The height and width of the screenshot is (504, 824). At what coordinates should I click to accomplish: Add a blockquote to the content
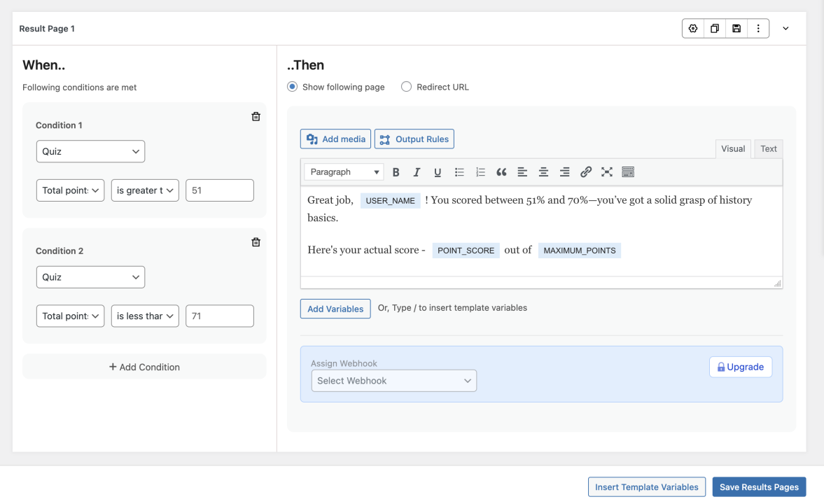[501, 171]
